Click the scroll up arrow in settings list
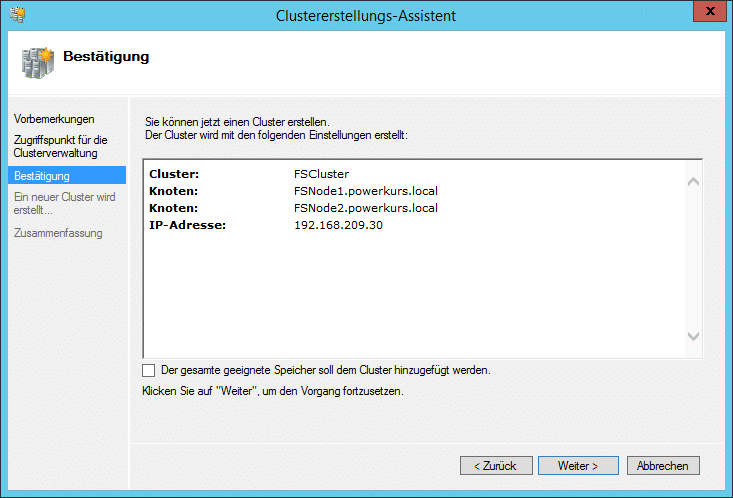Screen dimensions: 733x498 693,181
